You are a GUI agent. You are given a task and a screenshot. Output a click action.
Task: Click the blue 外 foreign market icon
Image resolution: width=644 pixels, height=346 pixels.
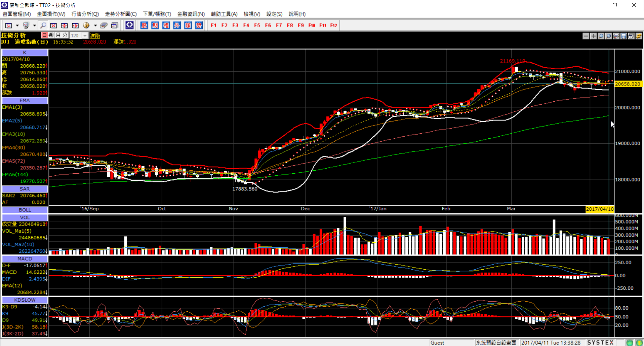pyautogui.click(x=177, y=25)
